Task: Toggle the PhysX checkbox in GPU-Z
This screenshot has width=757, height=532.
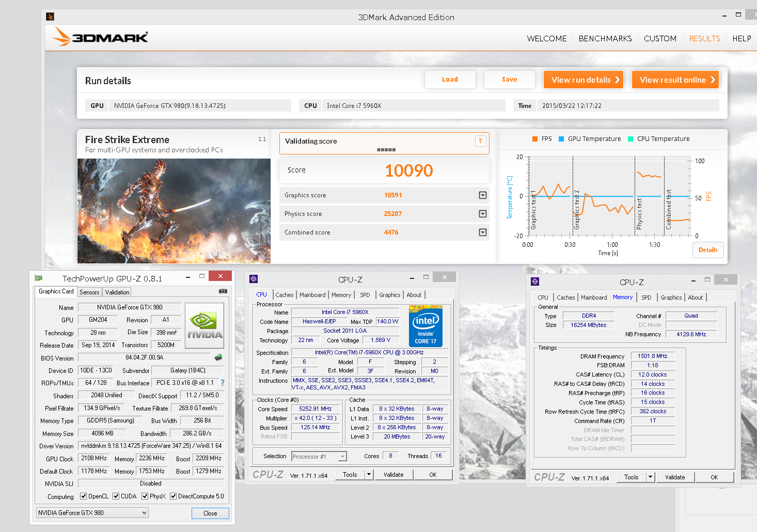Action: point(145,496)
